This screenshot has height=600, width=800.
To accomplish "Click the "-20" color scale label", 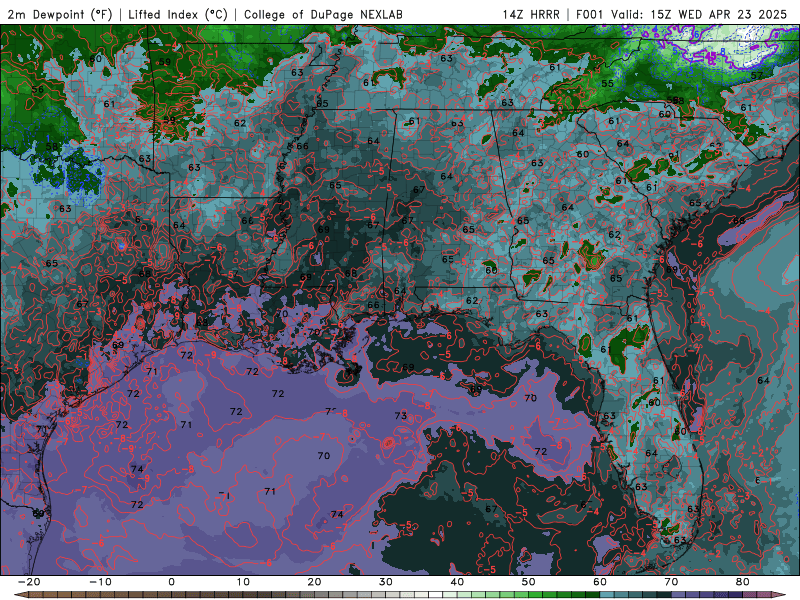I will pyautogui.click(x=29, y=582).
